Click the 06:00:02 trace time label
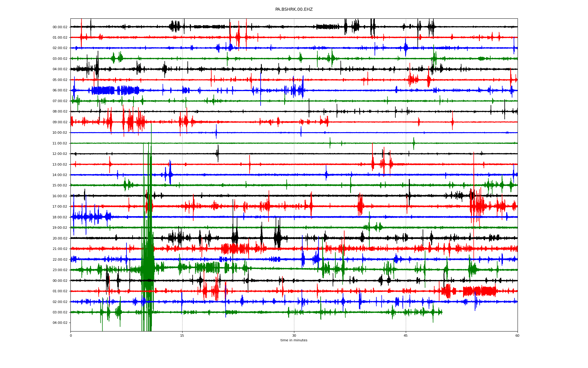The width and height of the screenshot is (588, 368). point(60,90)
